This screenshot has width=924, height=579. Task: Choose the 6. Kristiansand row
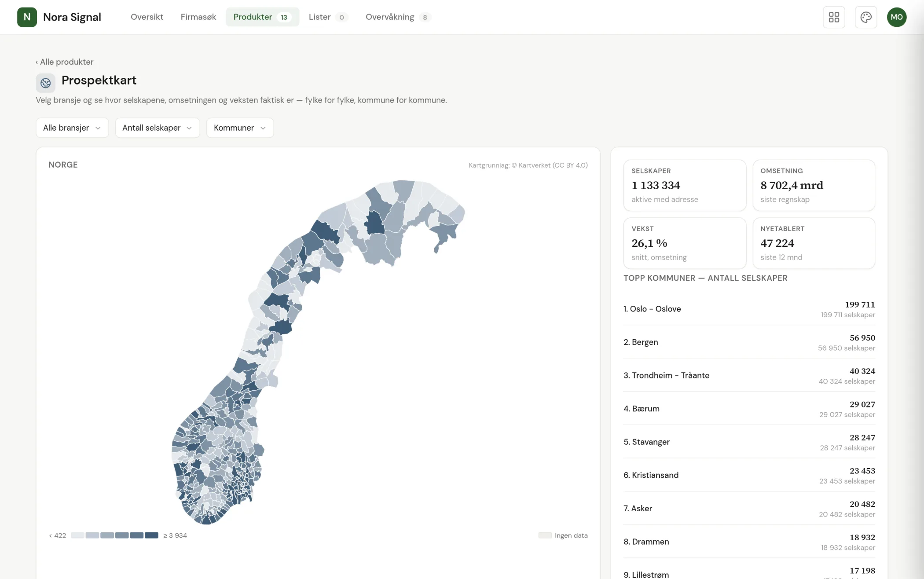(749, 475)
